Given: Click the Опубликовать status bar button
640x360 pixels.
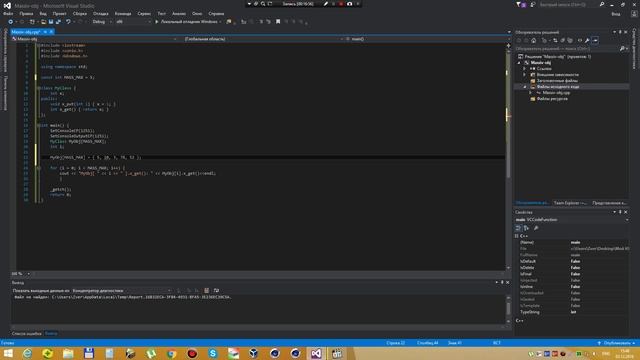Looking at the screenshot, I should tap(616, 343).
